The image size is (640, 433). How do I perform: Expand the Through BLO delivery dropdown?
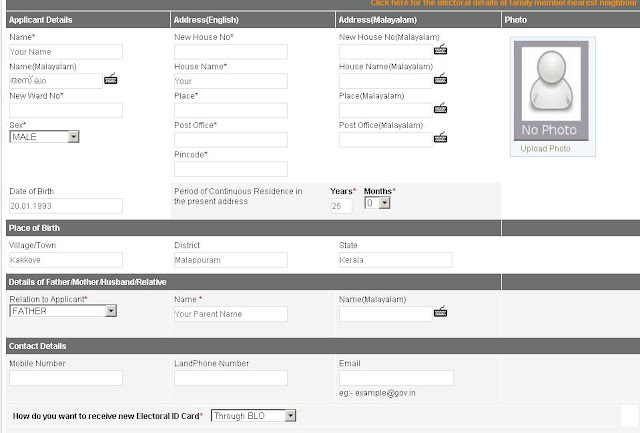(x=253, y=416)
